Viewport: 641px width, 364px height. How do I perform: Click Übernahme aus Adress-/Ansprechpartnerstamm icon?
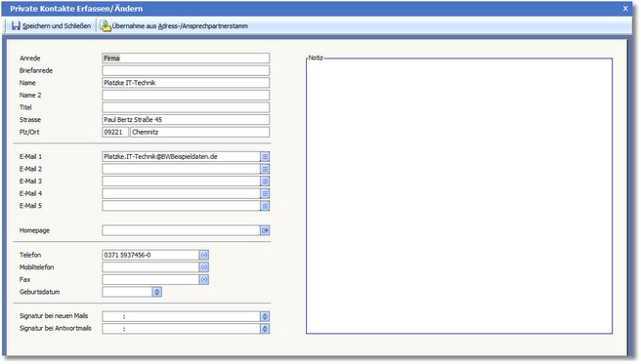pyautogui.click(x=106, y=26)
